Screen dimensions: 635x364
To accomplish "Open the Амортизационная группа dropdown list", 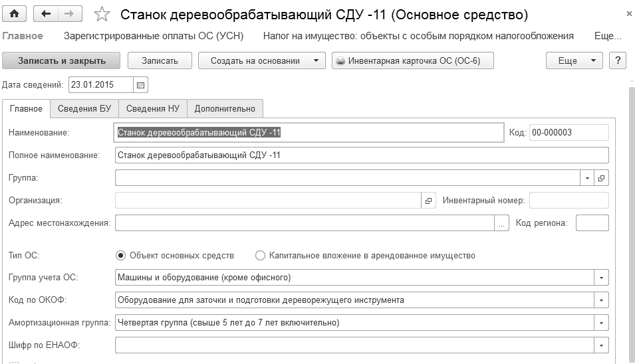I will pos(602,323).
